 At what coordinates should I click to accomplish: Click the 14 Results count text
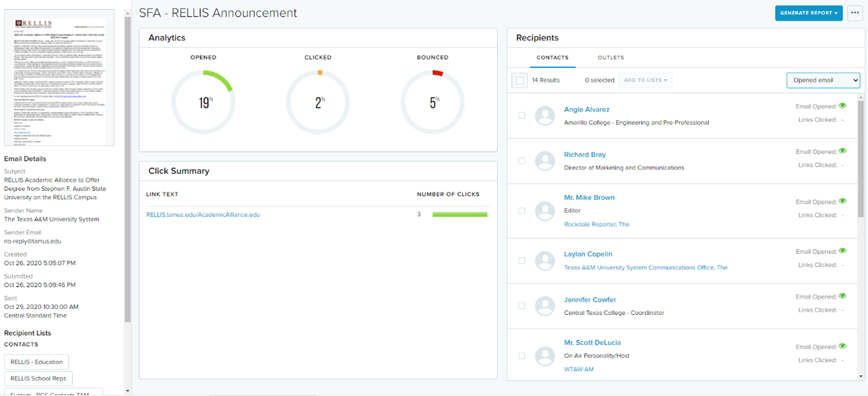(546, 80)
